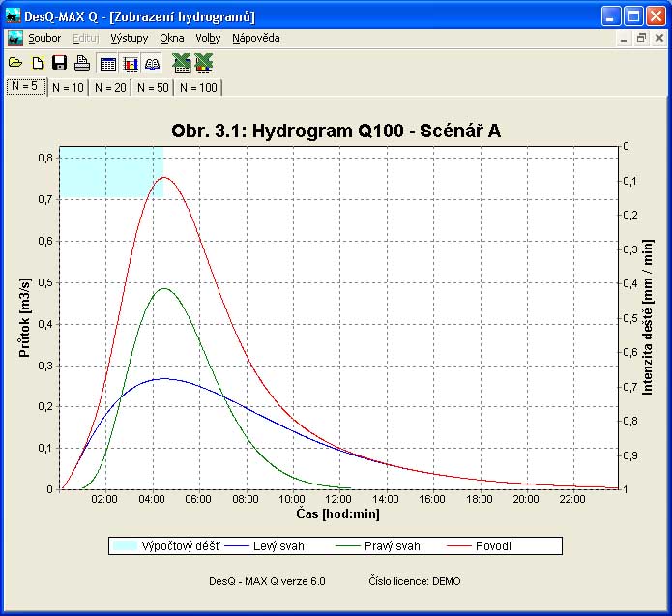This screenshot has height=616, width=672.
Task: Switch to the N = 10 tab
Action: [68, 87]
